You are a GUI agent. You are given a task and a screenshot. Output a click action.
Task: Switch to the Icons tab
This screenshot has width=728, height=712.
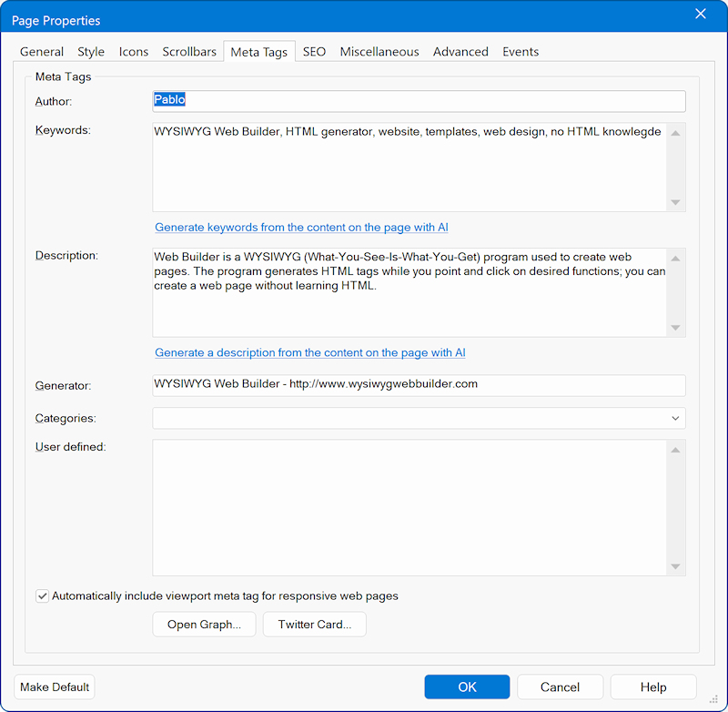click(134, 52)
